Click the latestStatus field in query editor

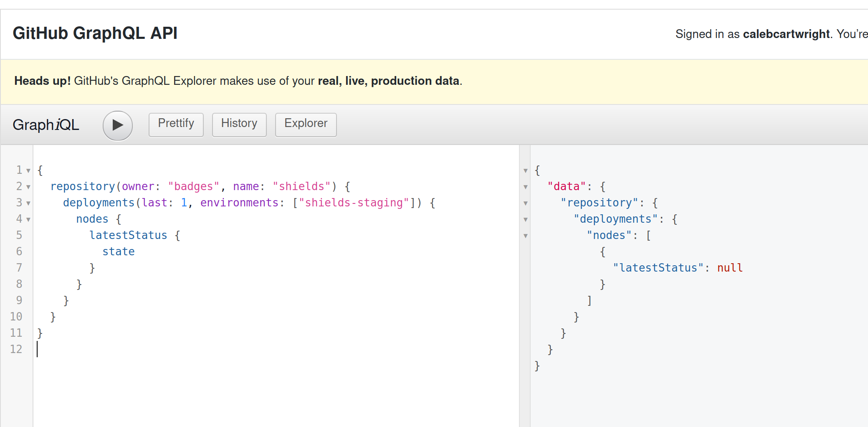pyautogui.click(x=128, y=235)
